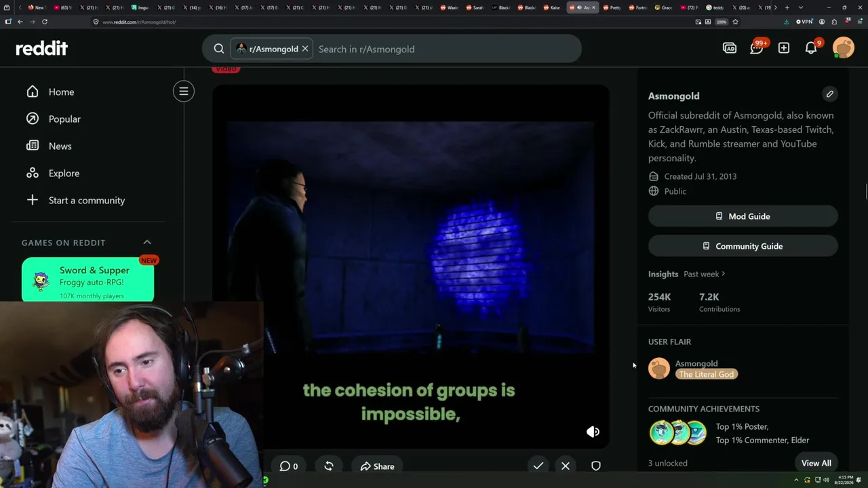Viewport: 868px width, 488px height.
Task: Approve the post with checkmark icon
Action: [538, 466]
